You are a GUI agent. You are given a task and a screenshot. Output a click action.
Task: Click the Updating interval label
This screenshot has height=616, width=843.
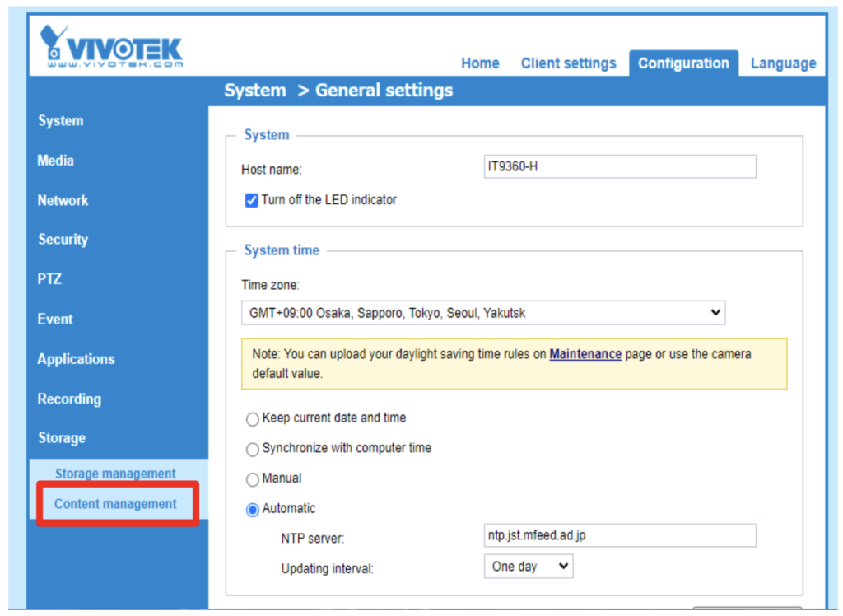(327, 569)
